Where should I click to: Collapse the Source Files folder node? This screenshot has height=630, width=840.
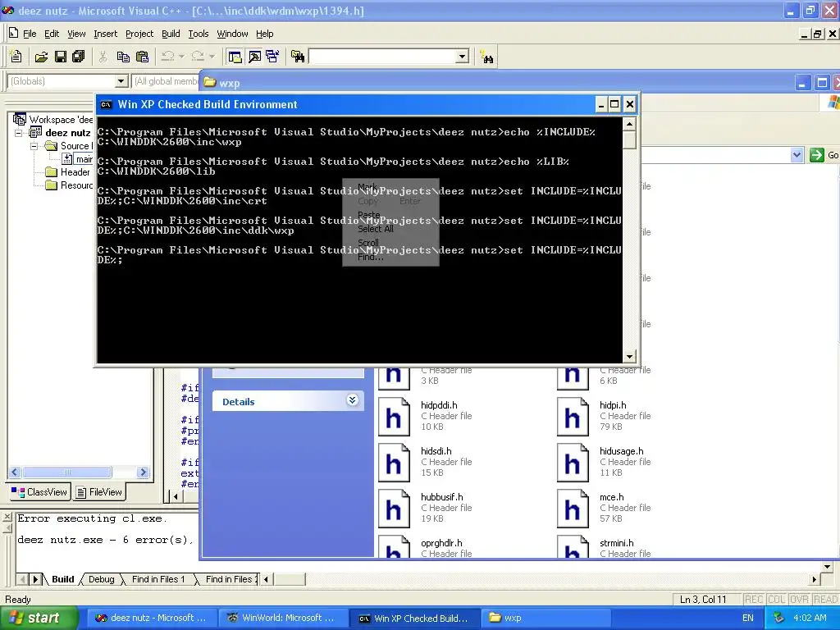pos(34,146)
